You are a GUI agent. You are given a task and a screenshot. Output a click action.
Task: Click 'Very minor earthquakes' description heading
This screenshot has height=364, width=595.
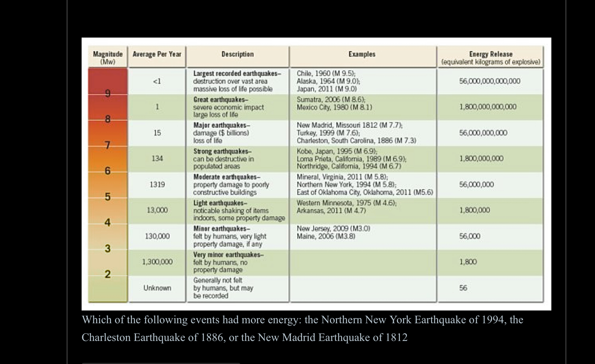[229, 255]
